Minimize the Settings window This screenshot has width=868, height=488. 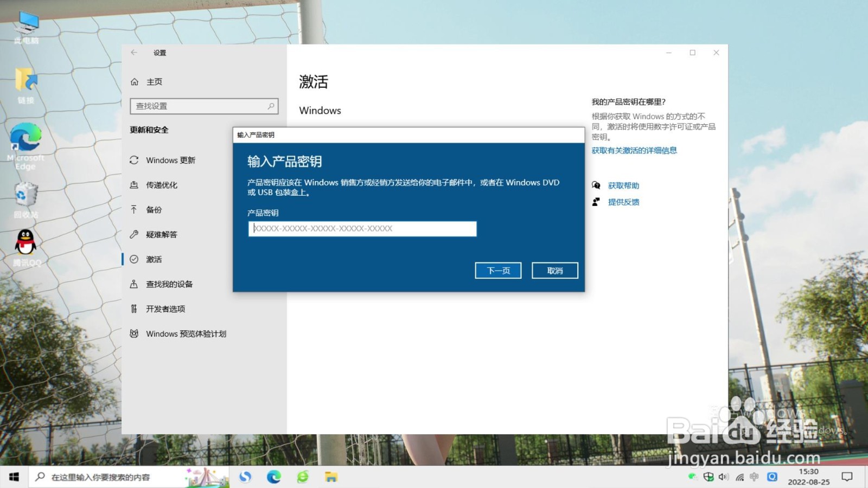tap(669, 53)
